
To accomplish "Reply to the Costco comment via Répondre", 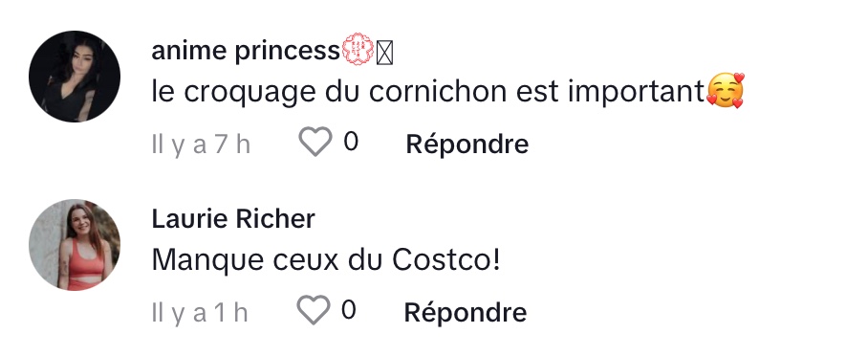I will (x=466, y=313).
